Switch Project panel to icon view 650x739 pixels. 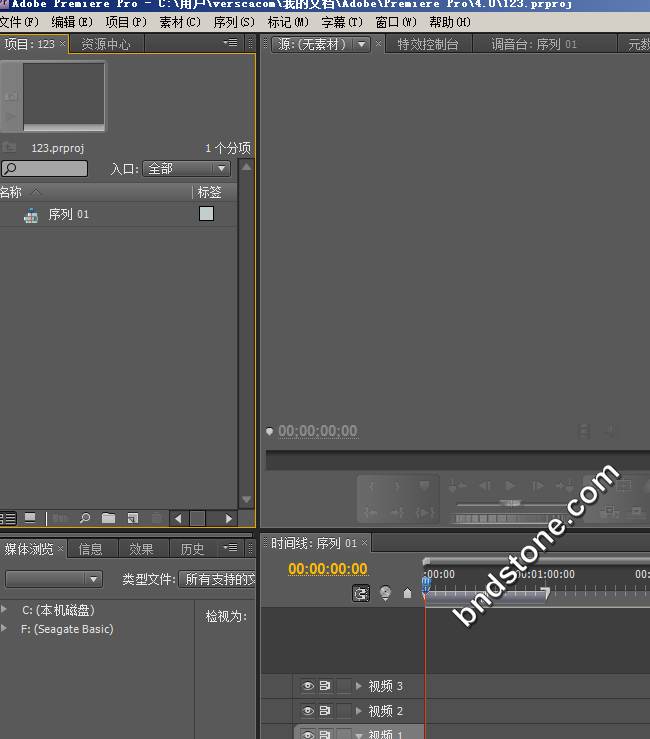click(31, 518)
